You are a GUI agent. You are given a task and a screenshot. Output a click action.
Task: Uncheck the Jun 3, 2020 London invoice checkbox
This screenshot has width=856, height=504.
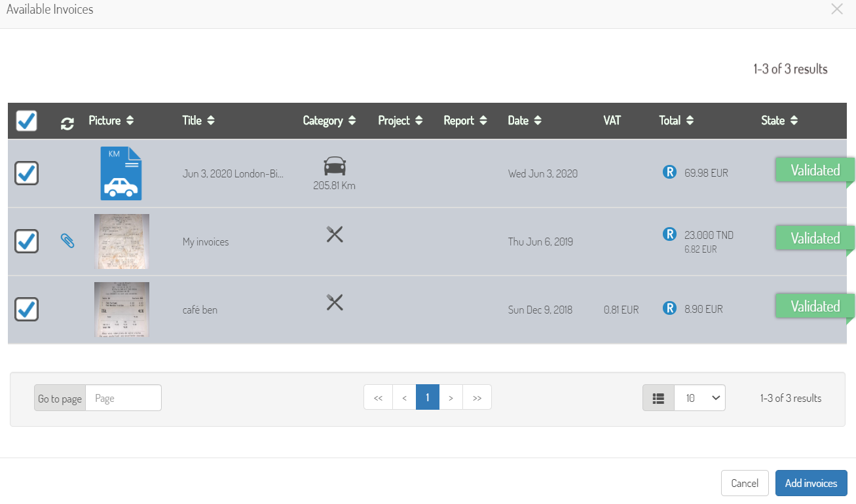(26, 173)
